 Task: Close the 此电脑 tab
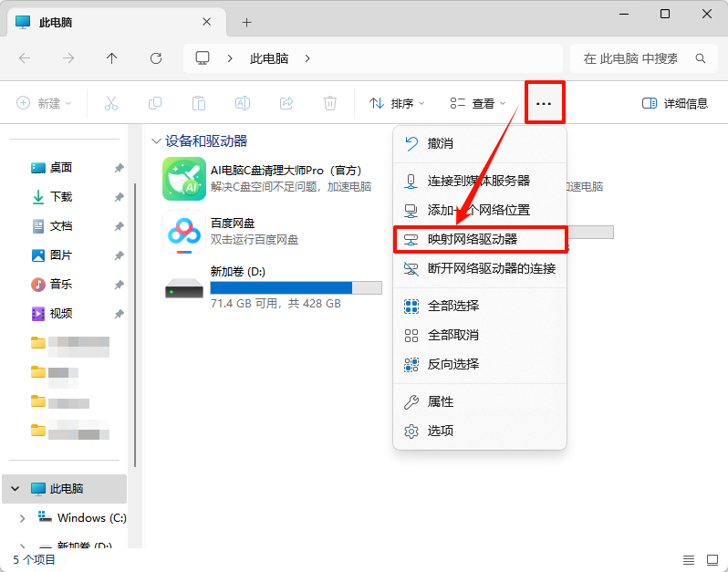pyautogui.click(x=207, y=22)
